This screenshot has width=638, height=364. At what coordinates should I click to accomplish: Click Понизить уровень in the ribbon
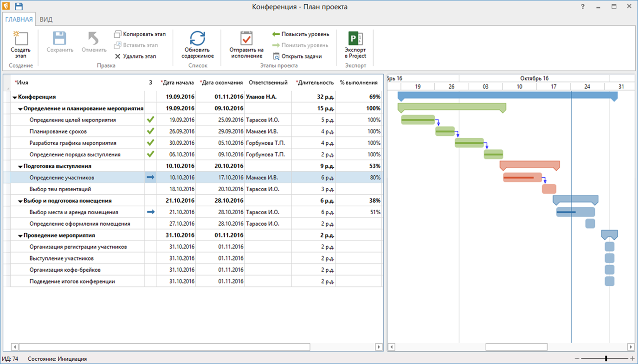300,45
